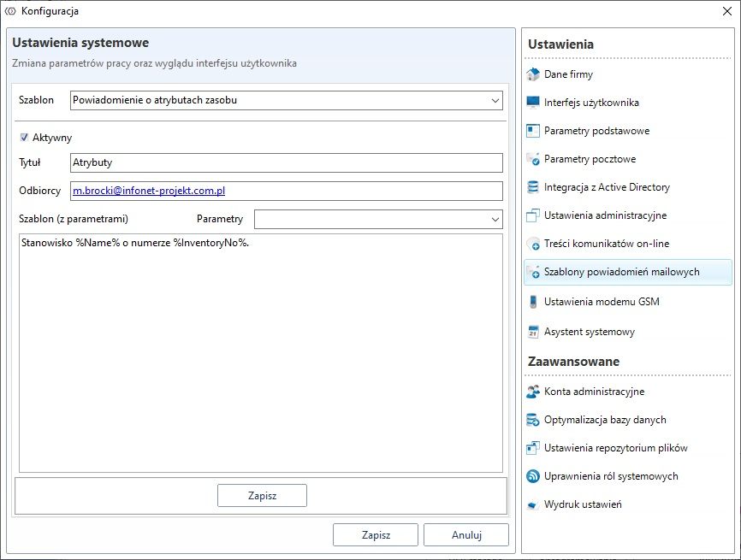Click the Odbiorcy email address field
Image resolution: width=741 pixels, height=560 pixels.
287,191
